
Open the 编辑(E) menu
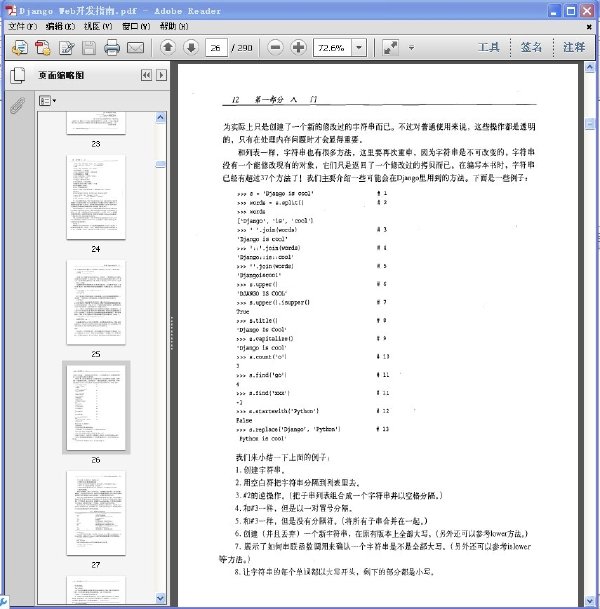[x=60, y=26]
